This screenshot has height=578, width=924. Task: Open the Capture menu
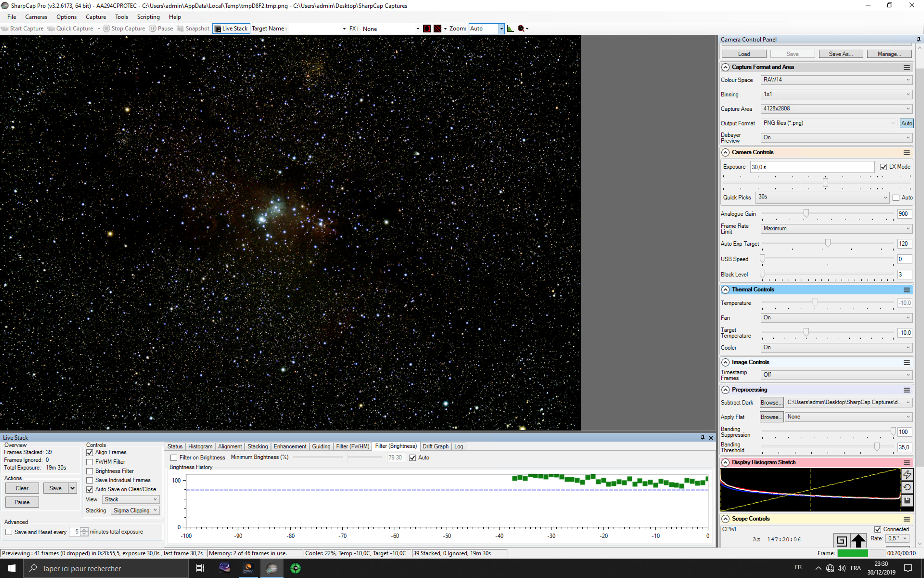click(x=96, y=17)
